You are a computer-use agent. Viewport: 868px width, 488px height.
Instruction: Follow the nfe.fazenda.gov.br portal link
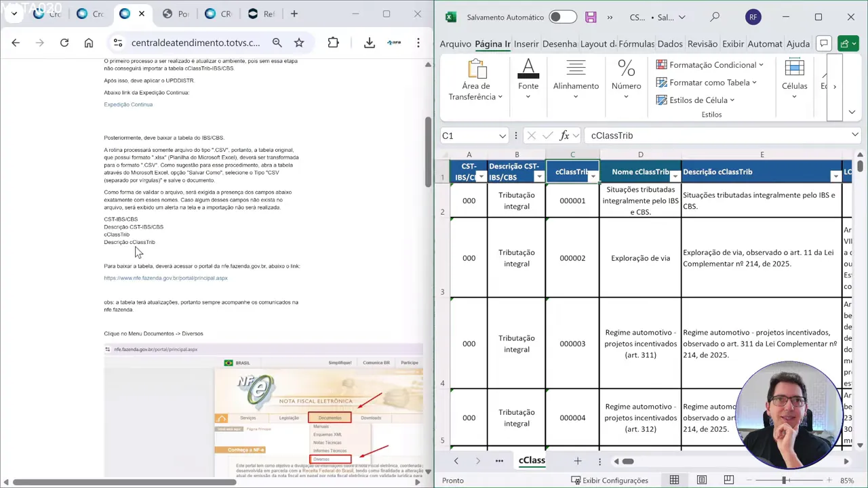click(165, 278)
